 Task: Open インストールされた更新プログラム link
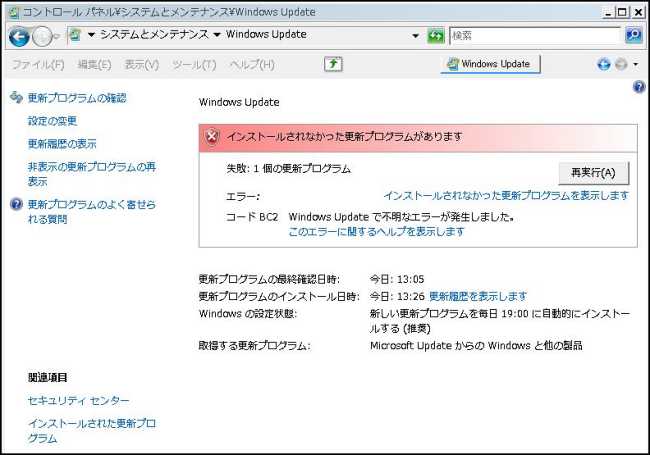[92, 431]
